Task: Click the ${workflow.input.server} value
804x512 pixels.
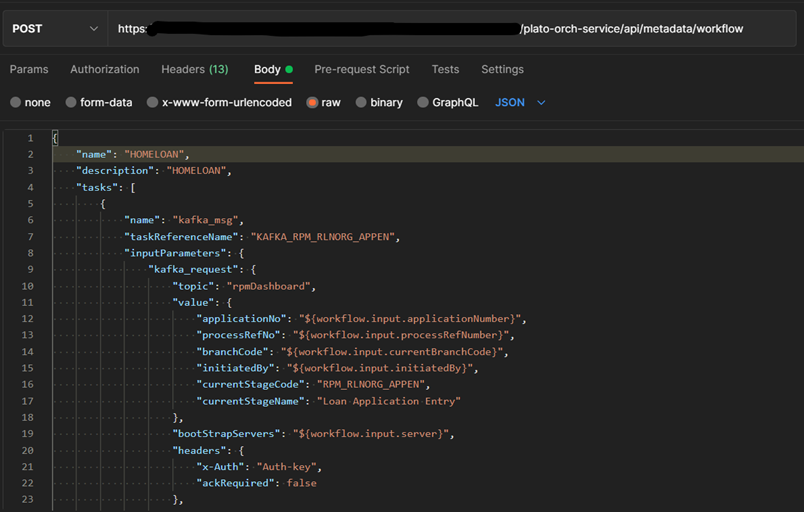Action: [x=371, y=434]
